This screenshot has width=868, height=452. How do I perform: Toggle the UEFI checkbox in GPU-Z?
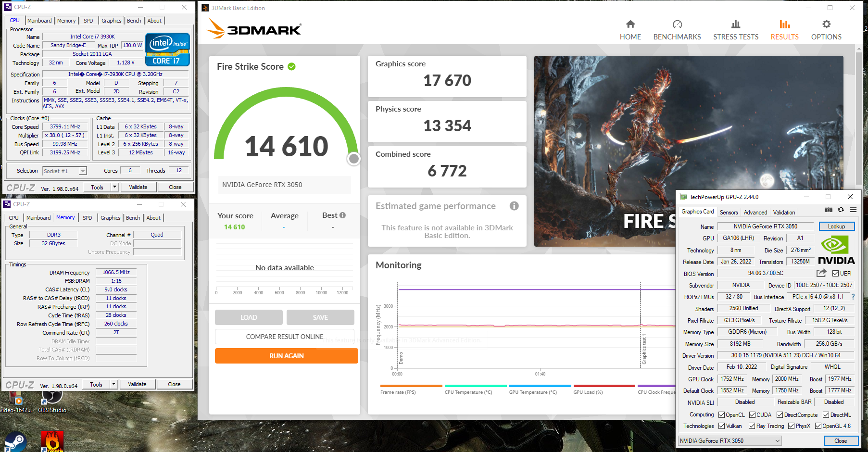click(835, 274)
